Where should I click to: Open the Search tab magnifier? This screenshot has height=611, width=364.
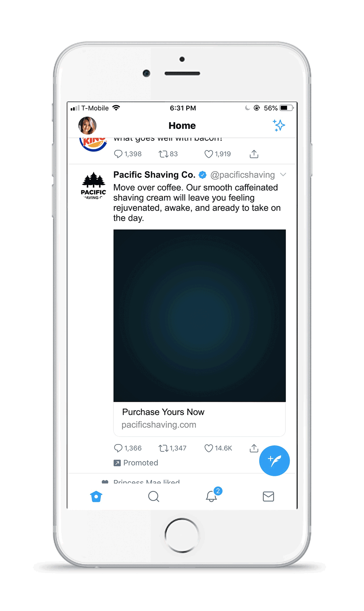click(154, 496)
